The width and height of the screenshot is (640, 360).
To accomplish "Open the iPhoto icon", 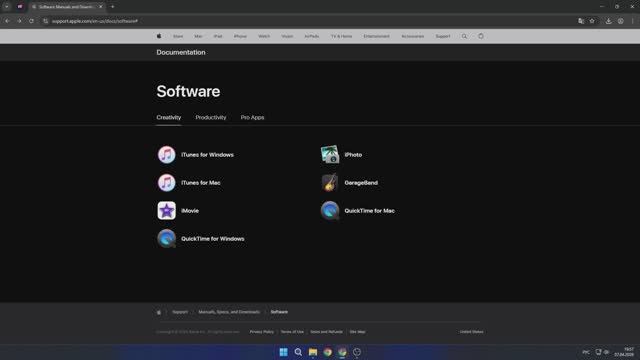I will point(330,155).
